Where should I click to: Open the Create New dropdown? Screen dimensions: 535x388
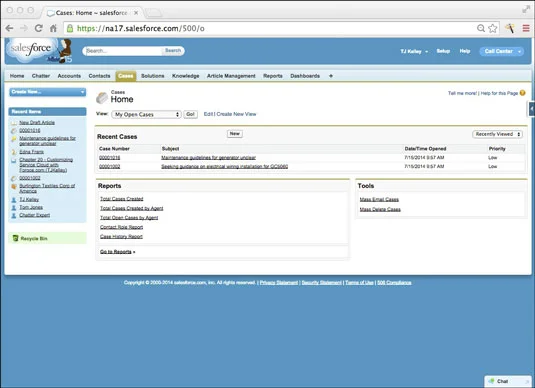(47, 92)
